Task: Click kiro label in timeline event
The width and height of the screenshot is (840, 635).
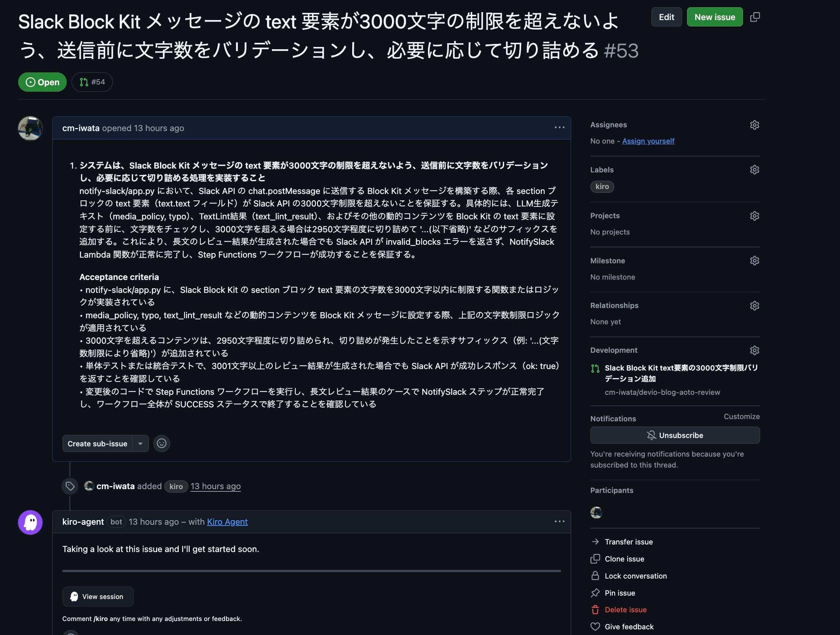Action: 176,486
